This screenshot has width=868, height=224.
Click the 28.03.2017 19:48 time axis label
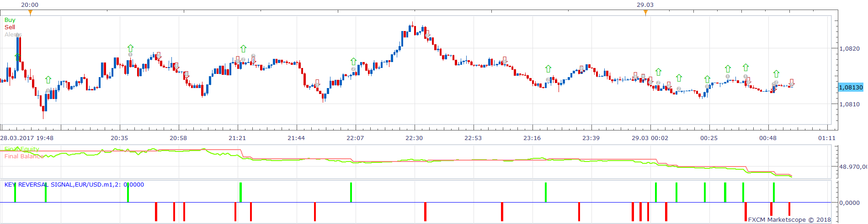[x=27, y=138]
